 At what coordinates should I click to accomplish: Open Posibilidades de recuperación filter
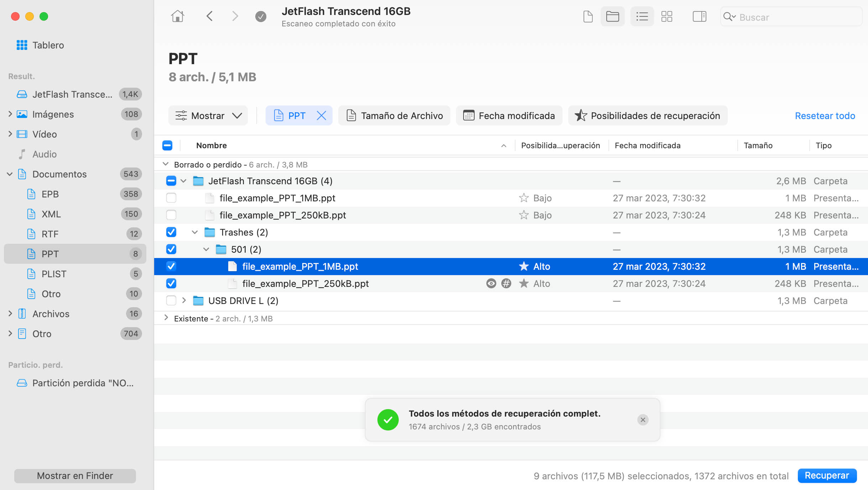(x=648, y=116)
